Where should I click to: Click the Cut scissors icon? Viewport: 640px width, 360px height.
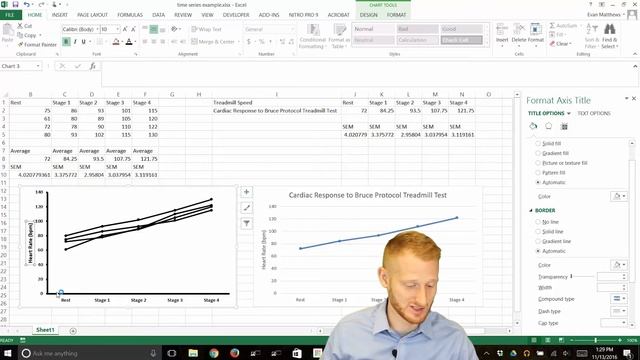coord(20,25)
